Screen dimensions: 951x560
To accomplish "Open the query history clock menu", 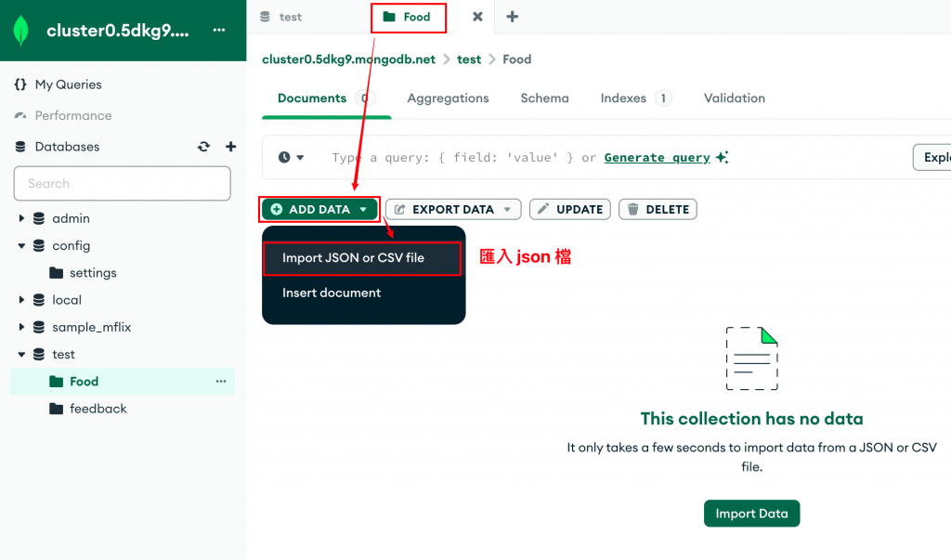I will click(291, 157).
